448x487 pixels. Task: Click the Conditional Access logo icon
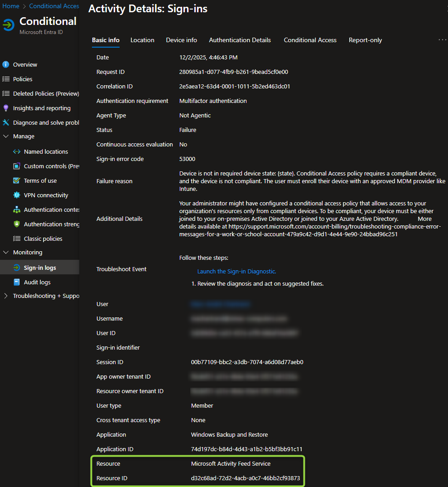pyautogui.click(x=8, y=25)
